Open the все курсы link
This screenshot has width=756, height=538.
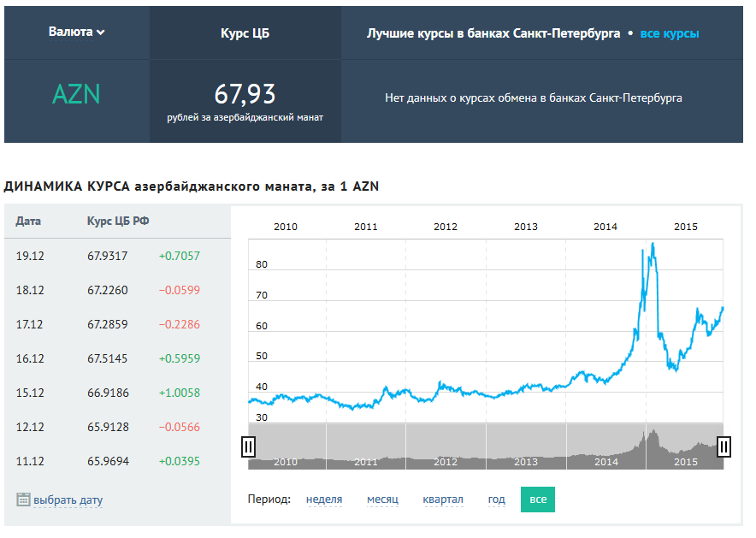point(670,33)
